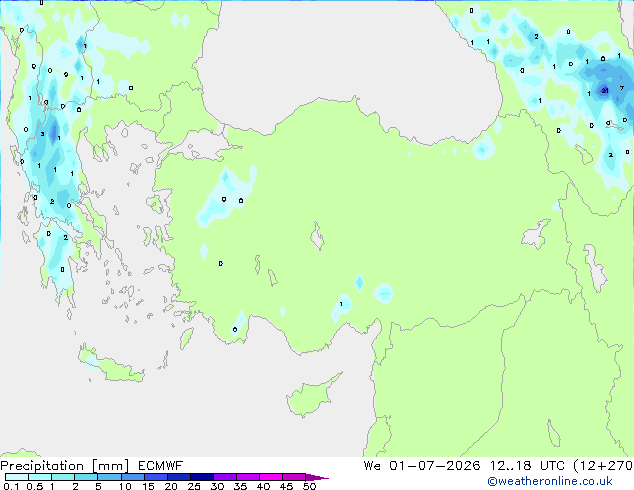Pick the 40–45 mm bright magenta swatch
This screenshot has width=634, height=490.
click(271, 477)
